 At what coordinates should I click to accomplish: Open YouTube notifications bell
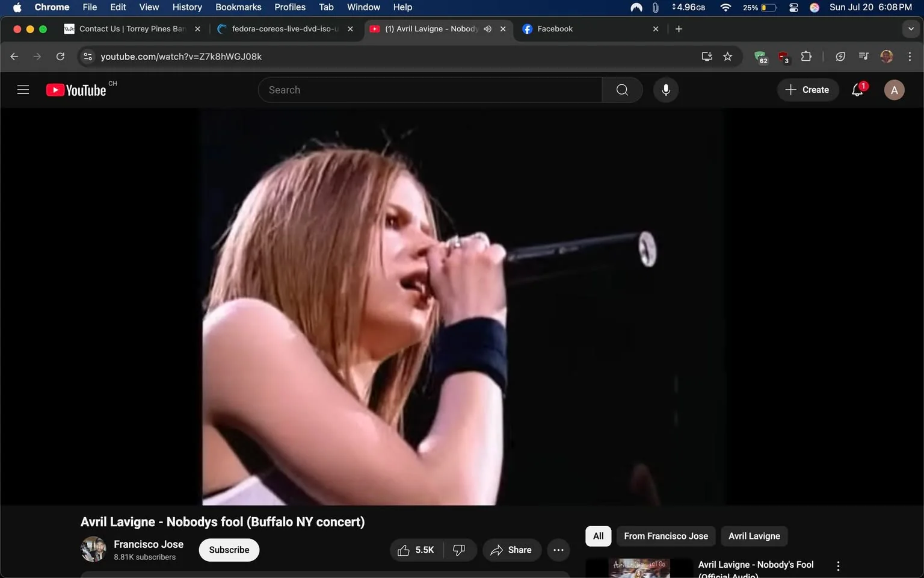[x=858, y=90]
